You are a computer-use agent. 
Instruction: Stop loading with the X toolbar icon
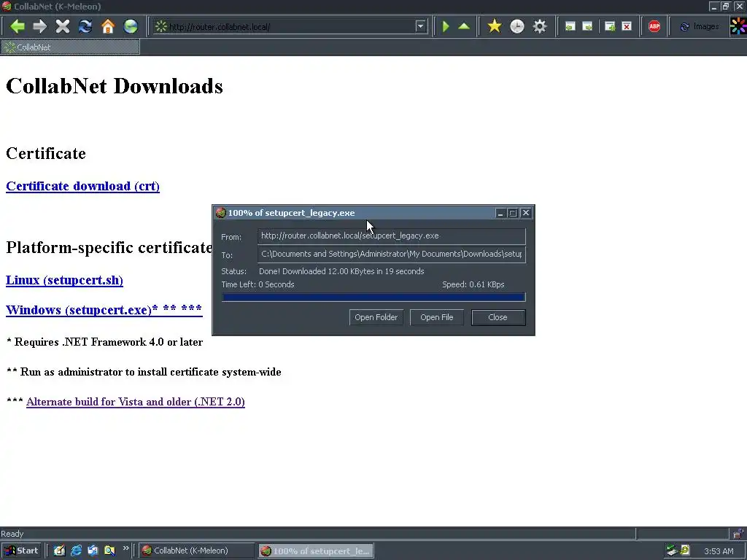coord(63,26)
